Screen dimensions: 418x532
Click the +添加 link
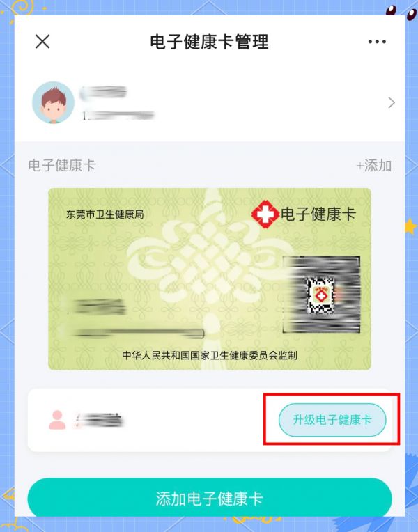click(x=373, y=166)
